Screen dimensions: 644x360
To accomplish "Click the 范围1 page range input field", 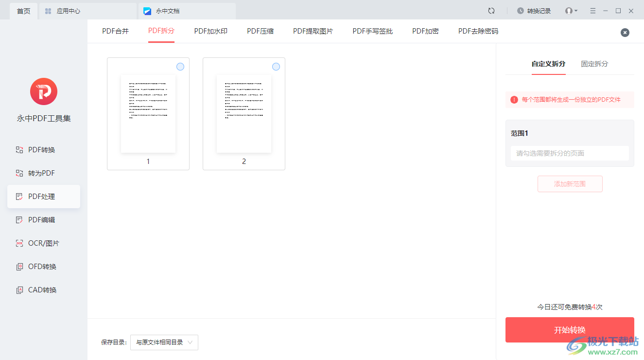I will [x=570, y=153].
